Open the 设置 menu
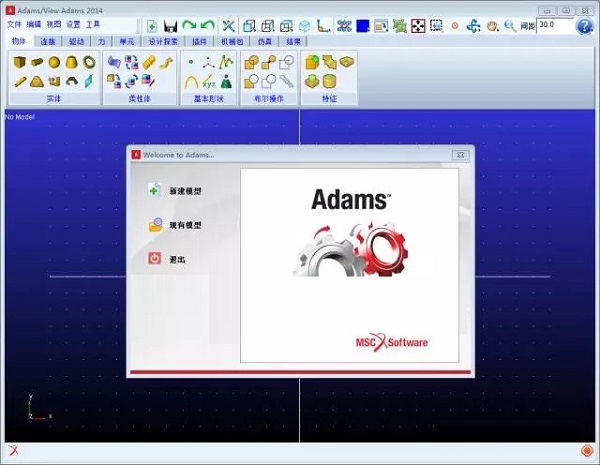The height and width of the screenshot is (465, 600). point(73,24)
